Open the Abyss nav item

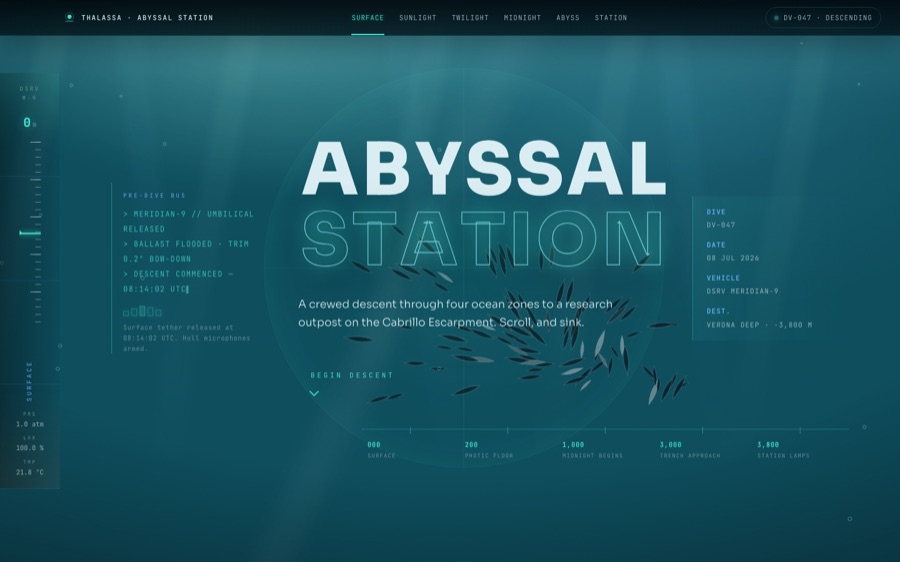tap(568, 18)
